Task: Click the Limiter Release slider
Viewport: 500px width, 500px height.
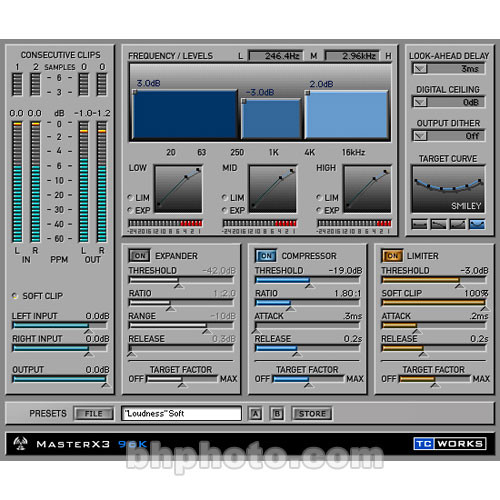Action: pyautogui.click(x=434, y=348)
